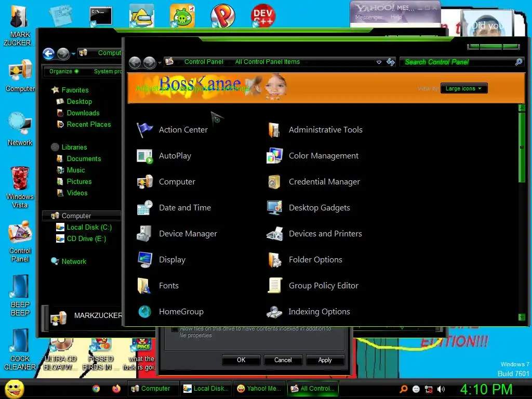Select the command prompt desktop shortcut

click(x=100, y=16)
